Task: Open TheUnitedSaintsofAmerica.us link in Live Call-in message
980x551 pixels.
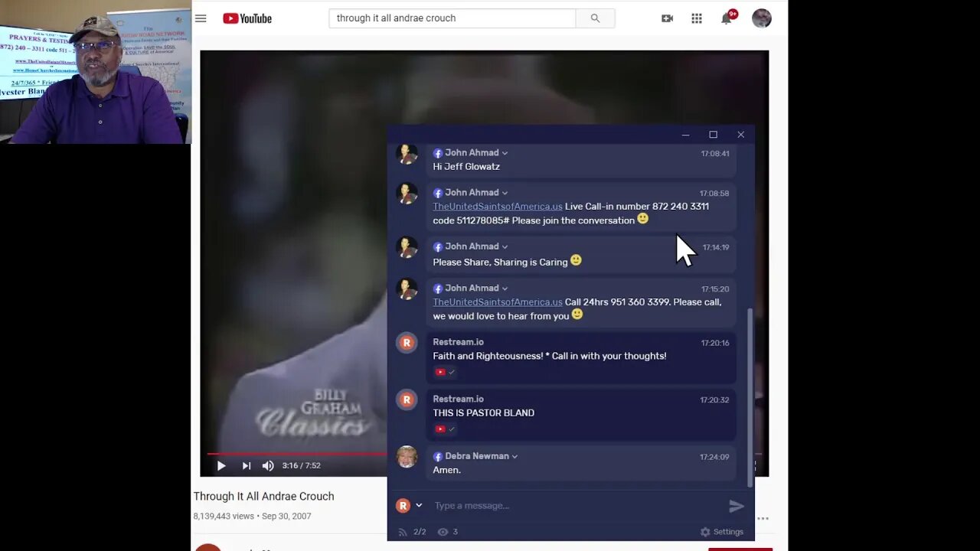Action: click(498, 207)
